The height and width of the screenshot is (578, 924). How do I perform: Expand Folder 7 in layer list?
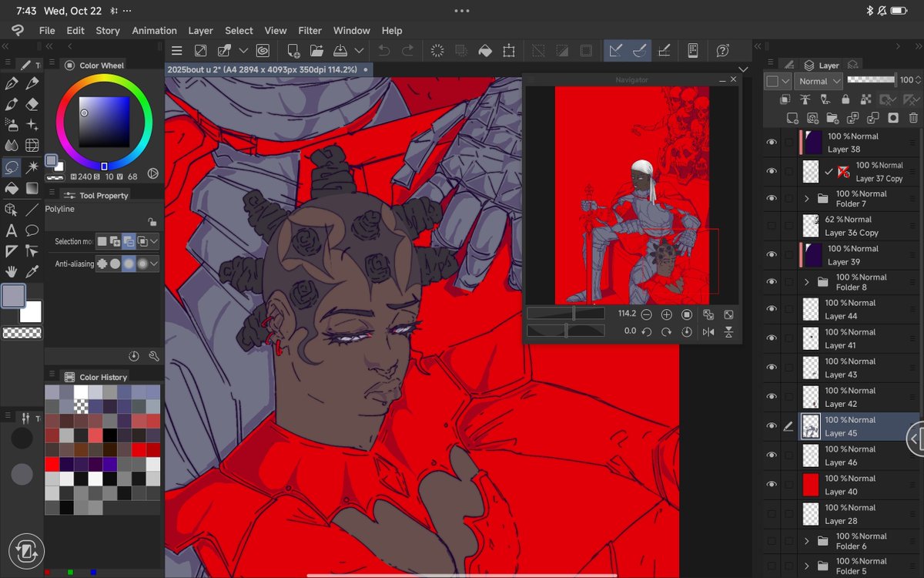pyautogui.click(x=806, y=199)
